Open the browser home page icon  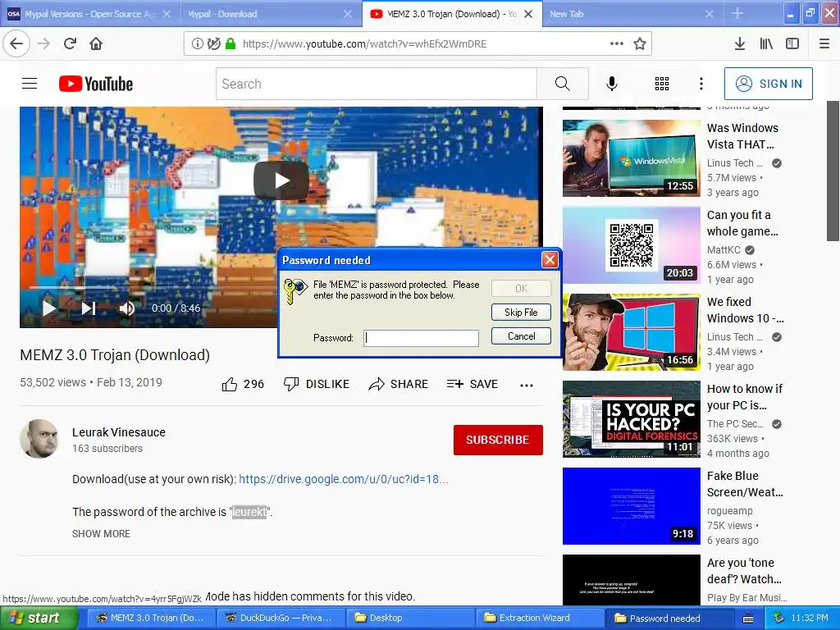[96, 43]
